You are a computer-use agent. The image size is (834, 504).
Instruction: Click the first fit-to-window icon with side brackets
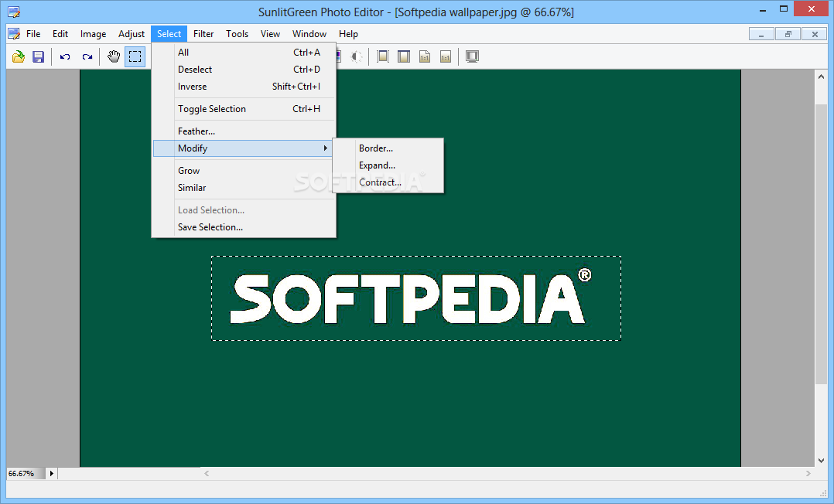point(383,56)
